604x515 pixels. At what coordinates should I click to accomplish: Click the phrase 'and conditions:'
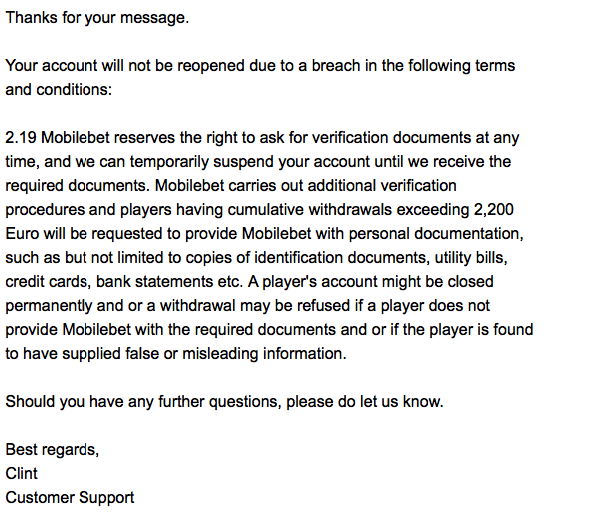click(x=59, y=90)
